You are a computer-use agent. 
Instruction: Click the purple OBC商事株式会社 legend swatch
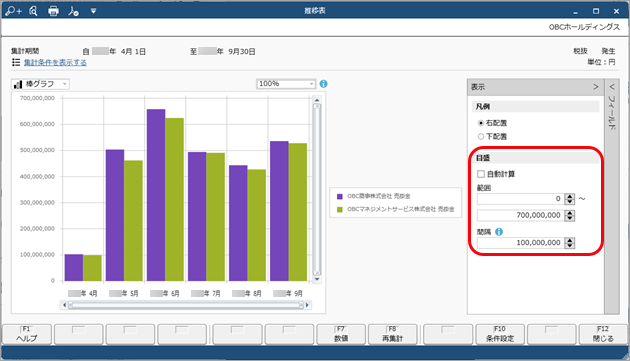[340, 196]
